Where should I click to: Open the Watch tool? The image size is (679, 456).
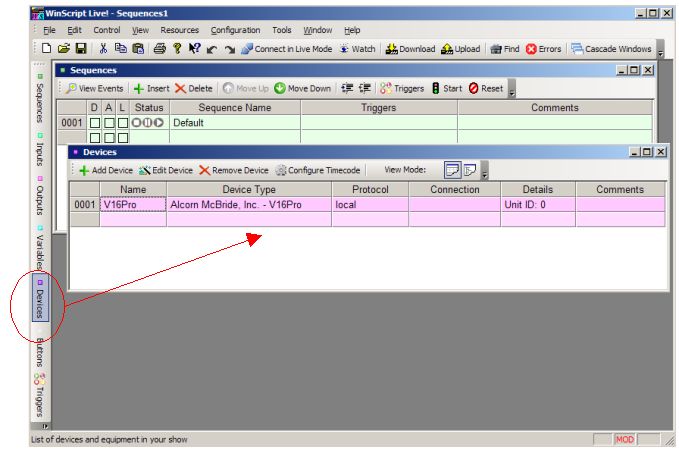[358, 49]
